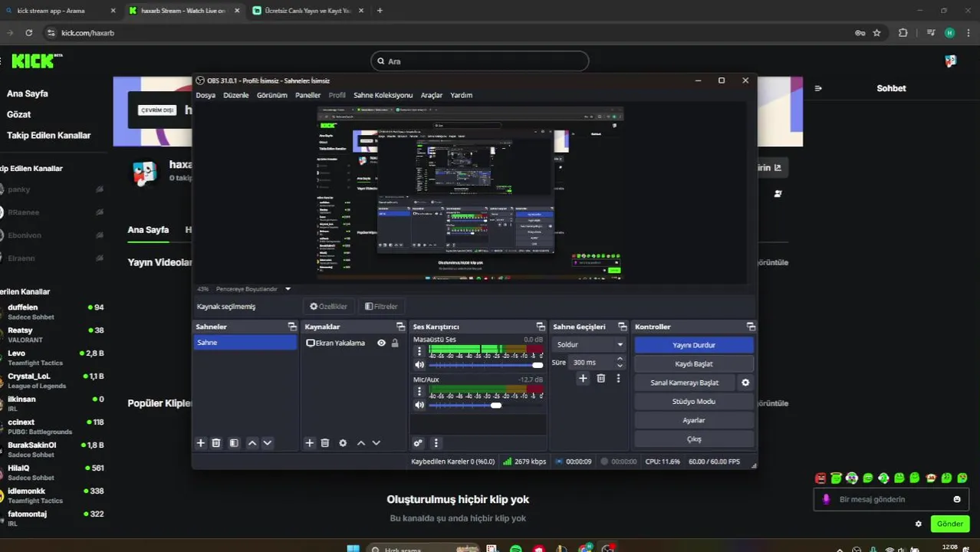
Task: Move source up arrow in Kaynaklar panel
Action: pyautogui.click(x=361, y=443)
